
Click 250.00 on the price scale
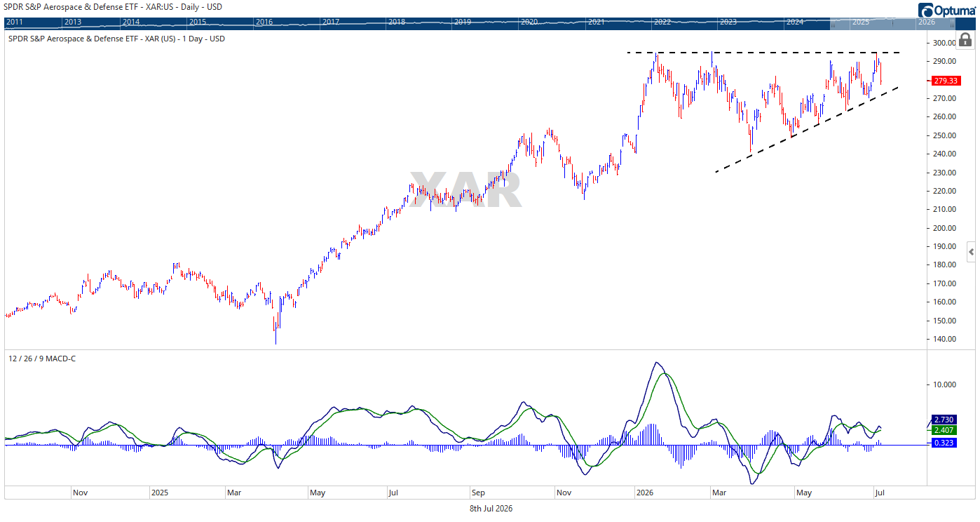point(945,135)
